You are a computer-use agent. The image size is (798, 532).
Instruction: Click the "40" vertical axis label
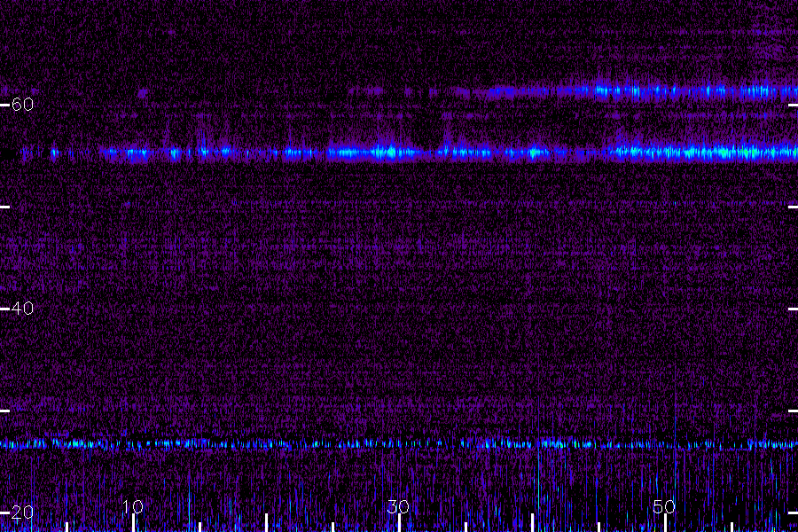coord(22,308)
